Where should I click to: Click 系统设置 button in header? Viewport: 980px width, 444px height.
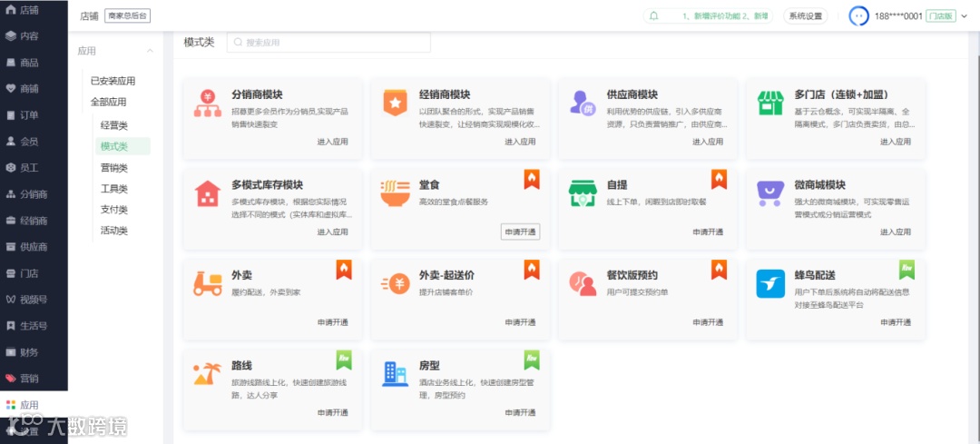coord(805,16)
